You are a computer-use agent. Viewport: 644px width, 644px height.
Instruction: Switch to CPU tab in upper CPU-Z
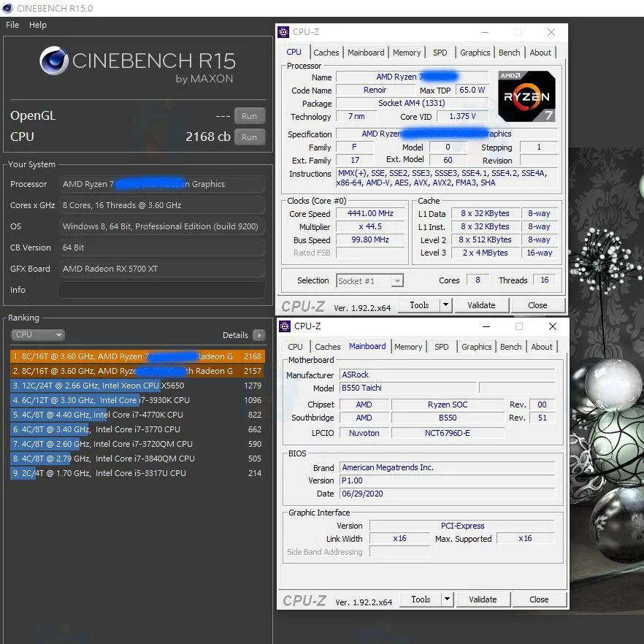[294, 52]
